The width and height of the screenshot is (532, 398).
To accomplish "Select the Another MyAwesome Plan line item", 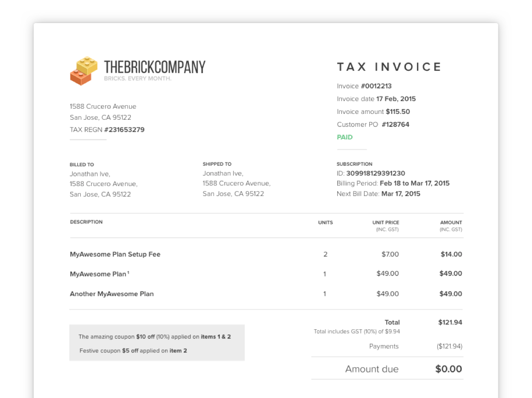I will click(x=112, y=294).
